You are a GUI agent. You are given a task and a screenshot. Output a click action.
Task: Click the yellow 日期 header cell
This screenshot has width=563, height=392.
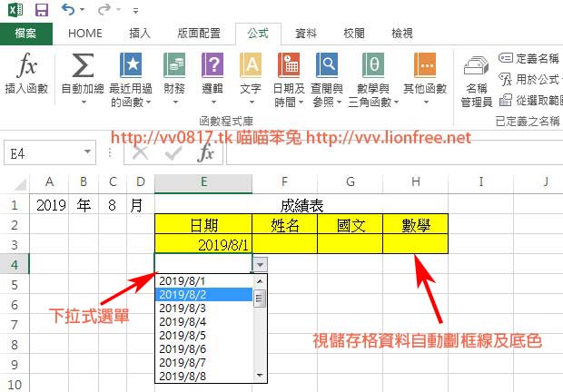203,225
